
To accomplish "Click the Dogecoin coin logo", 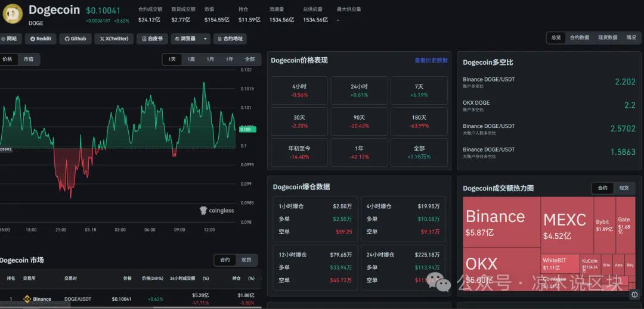I will pos(13,13).
